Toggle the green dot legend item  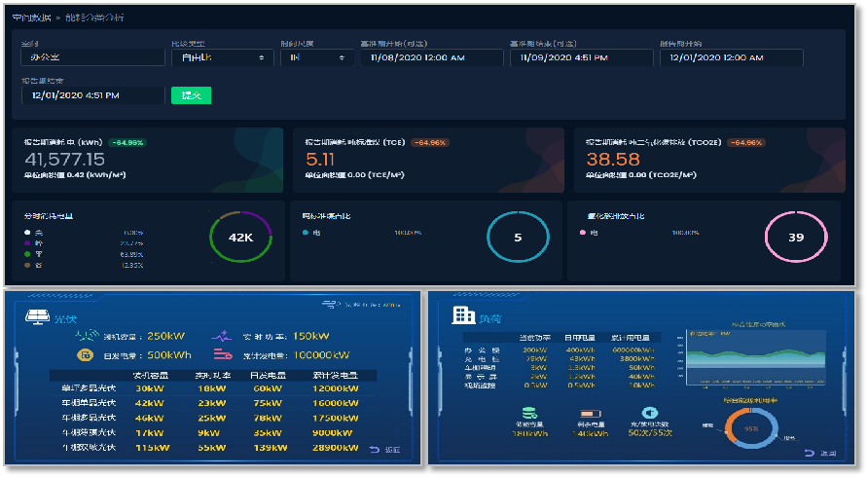click(x=27, y=254)
